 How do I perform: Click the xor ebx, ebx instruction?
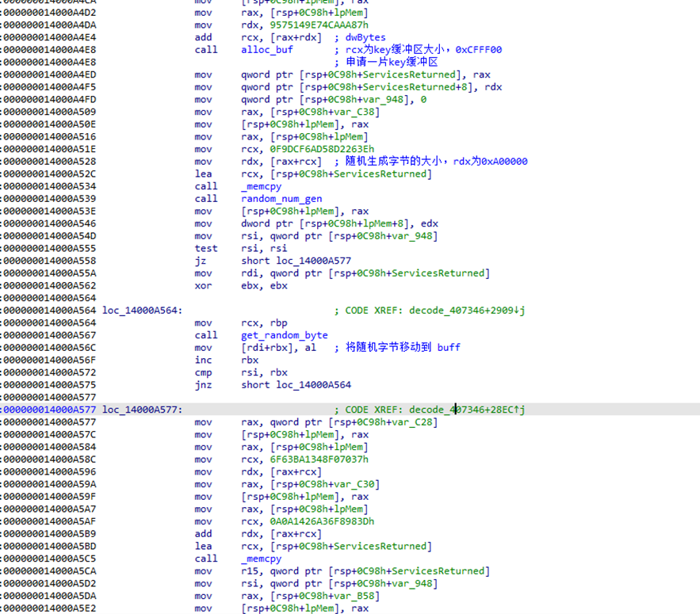pyautogui.click(x=241, y=285)
